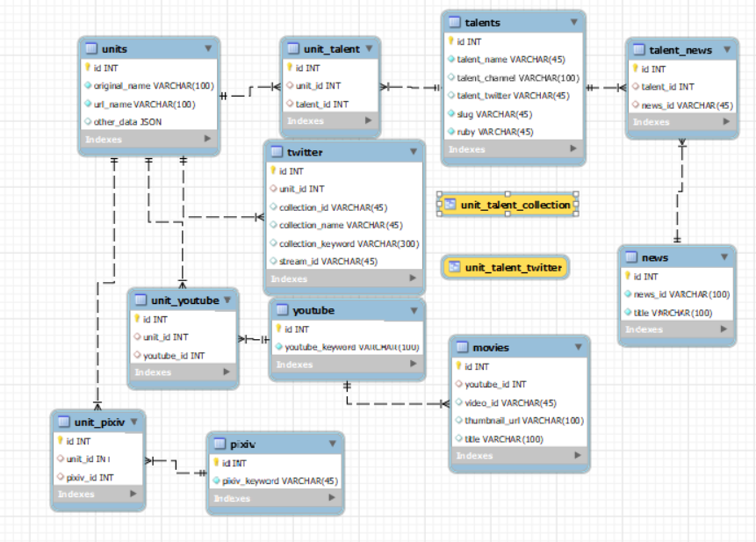Expand Indexes section of talents table

(x=573, y=148)
